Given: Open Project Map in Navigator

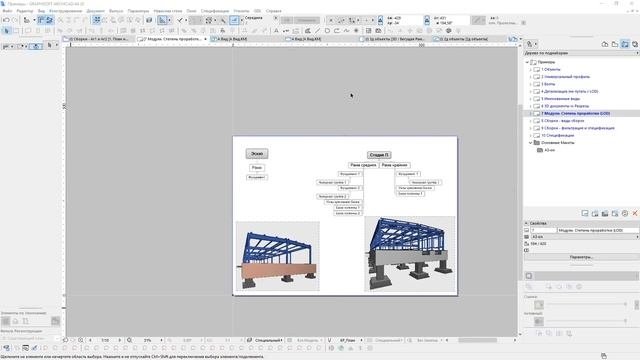Looking at the screenshot, I should 605,44.
